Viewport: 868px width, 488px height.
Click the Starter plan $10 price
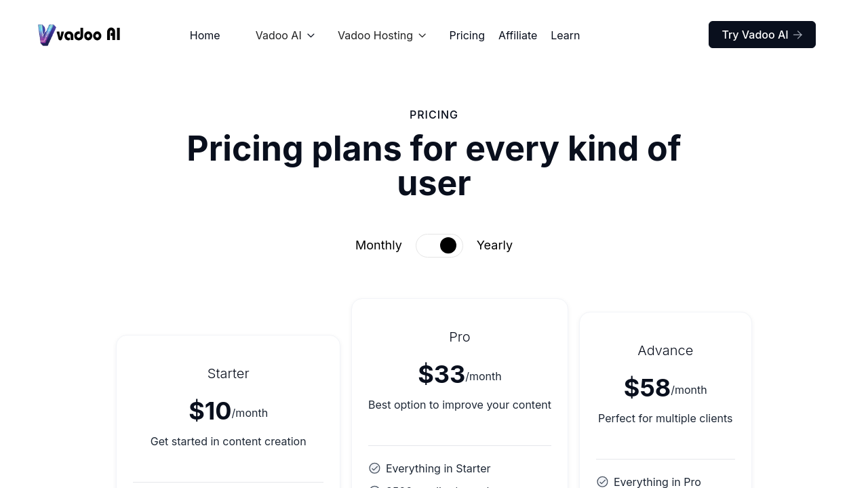tap(210, 411)
